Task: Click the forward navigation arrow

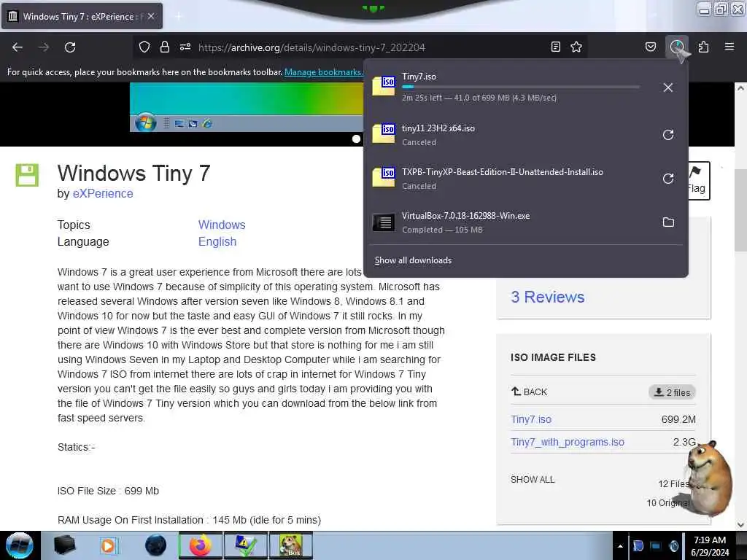Action: pyautogui.click(x=44, y=47)
